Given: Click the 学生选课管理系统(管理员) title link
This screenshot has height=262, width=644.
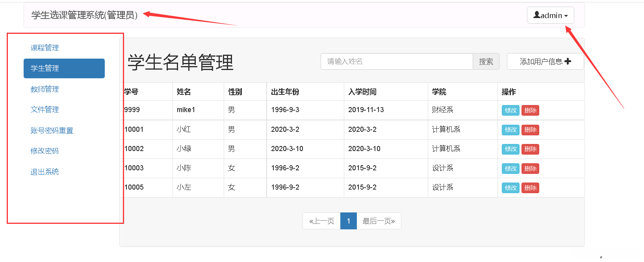Looking at the screenshot, I should click(x=84, y=15).
